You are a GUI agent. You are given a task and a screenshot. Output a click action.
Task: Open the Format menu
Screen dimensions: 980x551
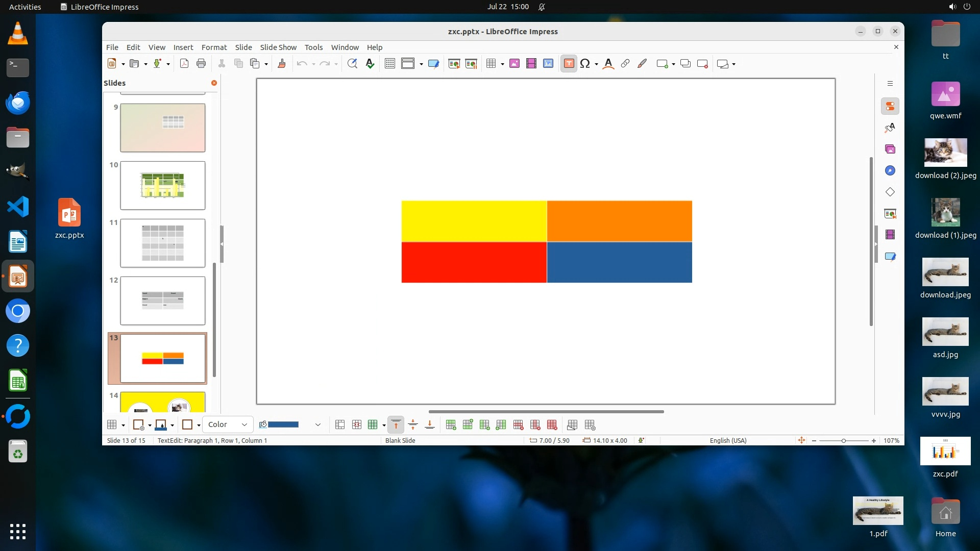coord(214,47)
